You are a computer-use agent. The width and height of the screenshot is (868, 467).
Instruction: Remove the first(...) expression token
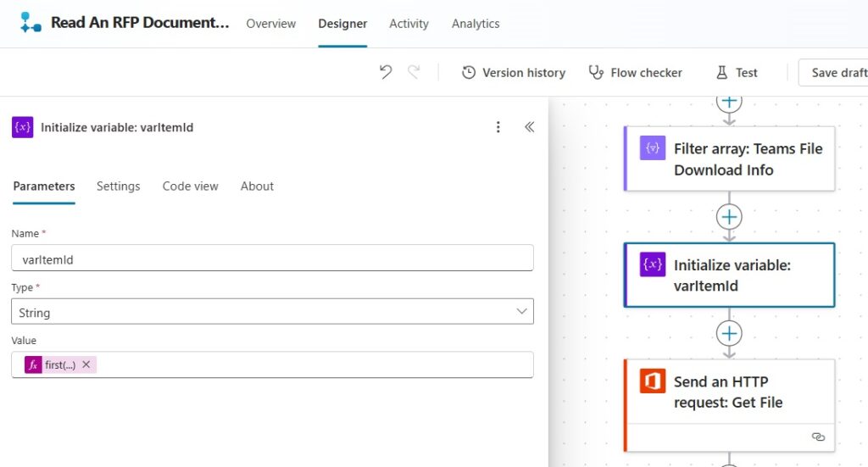pyautogui.click(x=86, y=364)
